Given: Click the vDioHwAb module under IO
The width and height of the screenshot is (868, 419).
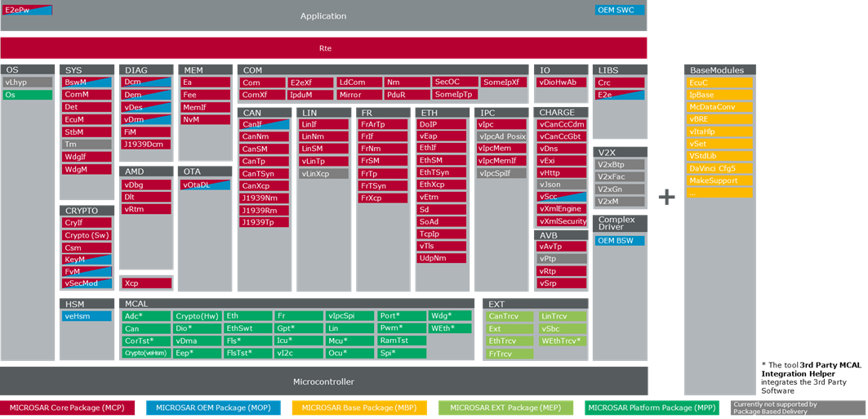Looking at the screenshot, I should (x=561, y=82).
